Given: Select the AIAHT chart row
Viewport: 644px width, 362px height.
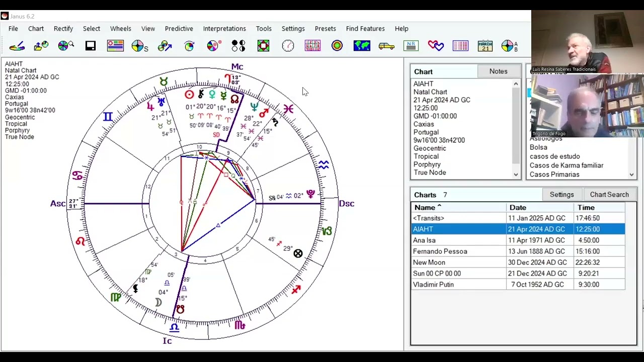Looking at the screenshot, I should [518, 229].
